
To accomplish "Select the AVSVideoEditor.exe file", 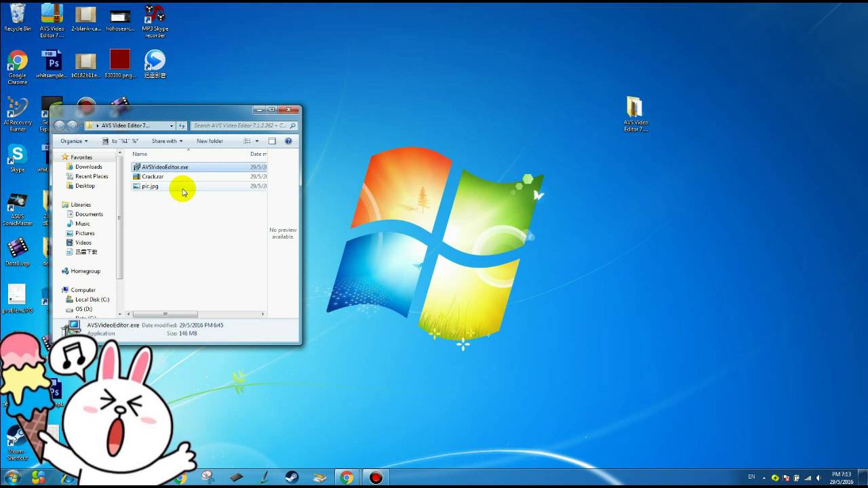I will (199, 167).
